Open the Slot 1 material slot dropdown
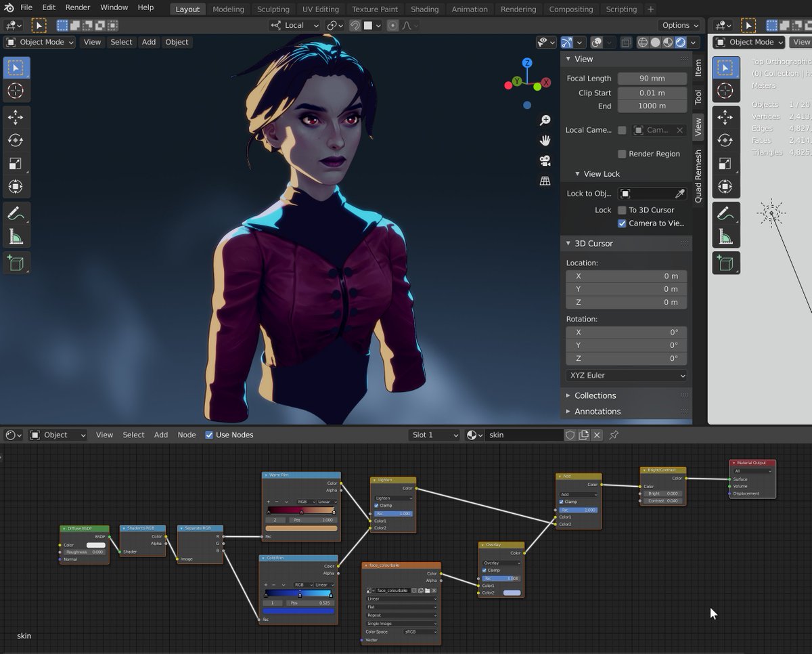This screenshot has height=654, width=812. [434, 435]
